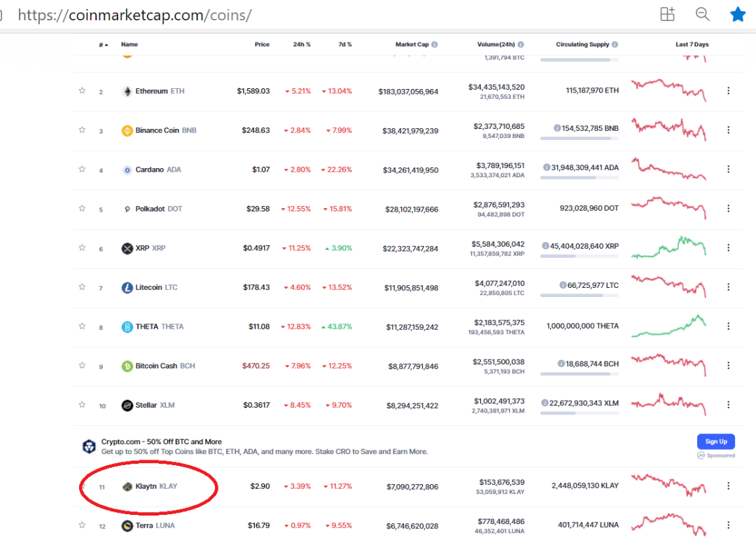Toggle XRP watchlist star
Viewport: 756px width, 545px height.
click(82, 247)
